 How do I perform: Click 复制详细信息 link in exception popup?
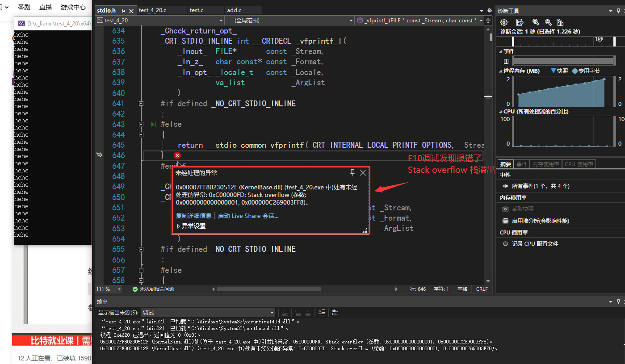(194, 216)
